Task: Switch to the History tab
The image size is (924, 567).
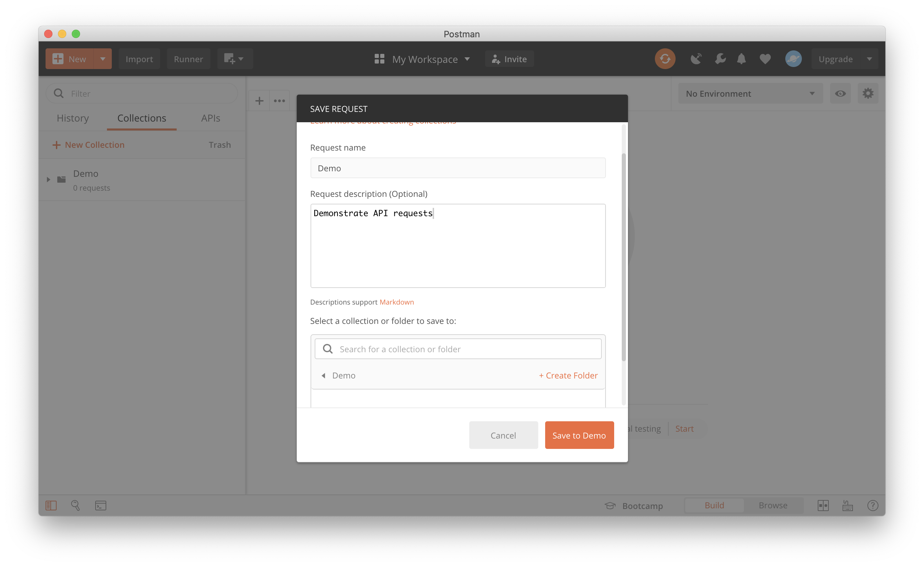Action: pyautogui.click(x=73, y=118)
